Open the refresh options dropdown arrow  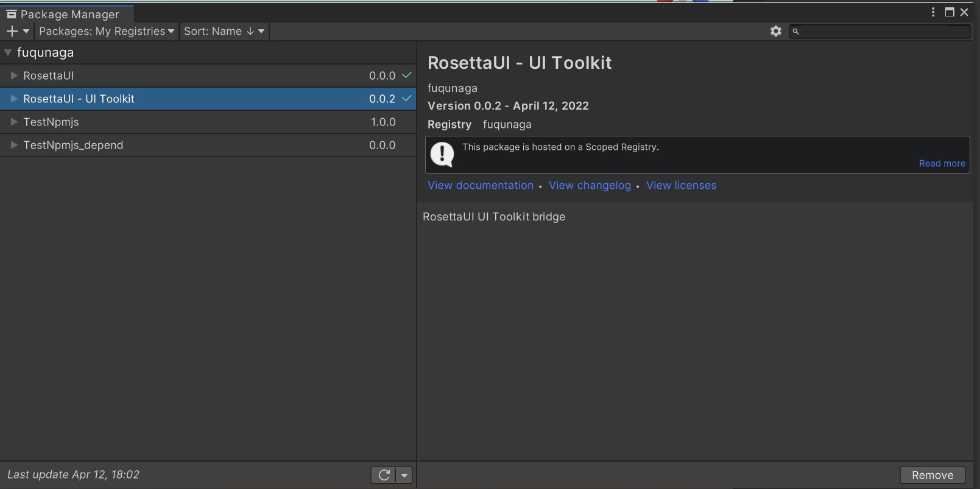point(404,475)
